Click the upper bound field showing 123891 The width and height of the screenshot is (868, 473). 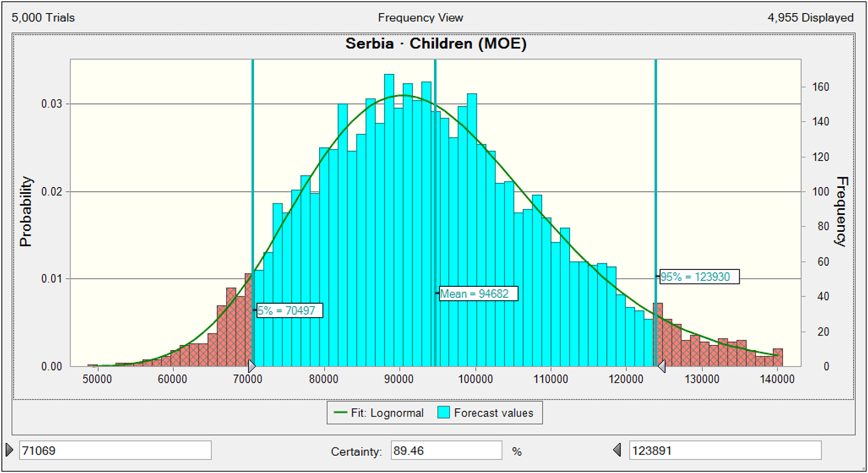(x=725, y=450)
